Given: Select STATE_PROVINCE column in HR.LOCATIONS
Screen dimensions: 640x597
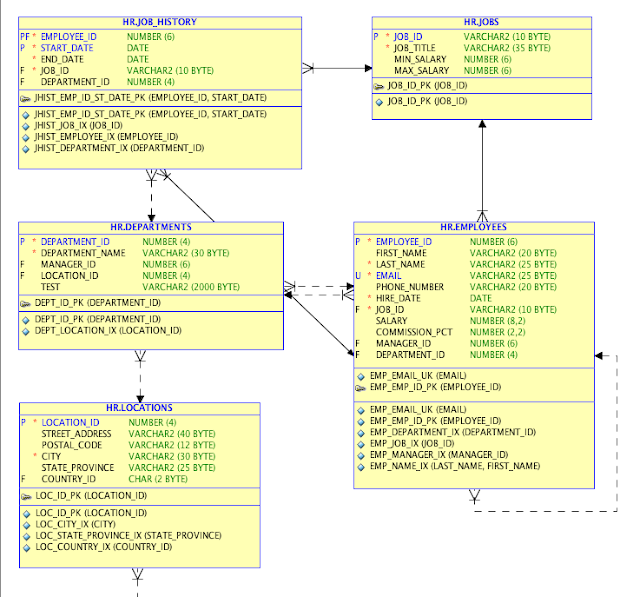Looking at the screenshot, I should click(78, 468).
